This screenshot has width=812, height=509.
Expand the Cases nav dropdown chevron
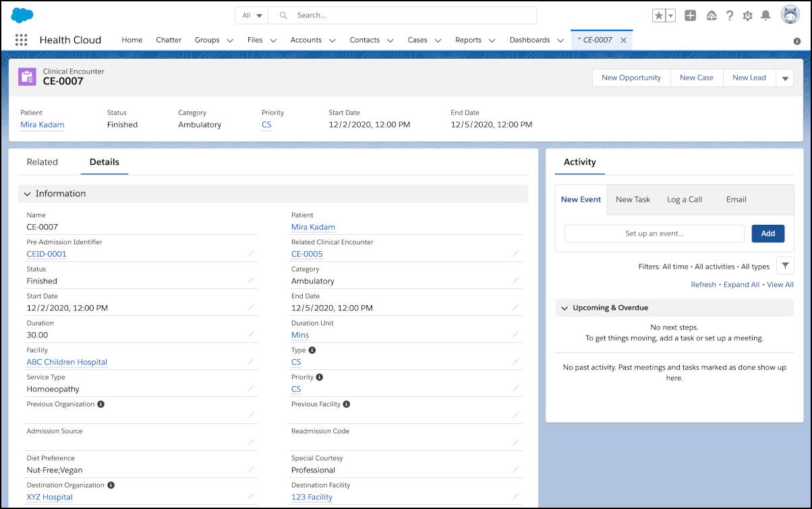[x=438, y=41]
